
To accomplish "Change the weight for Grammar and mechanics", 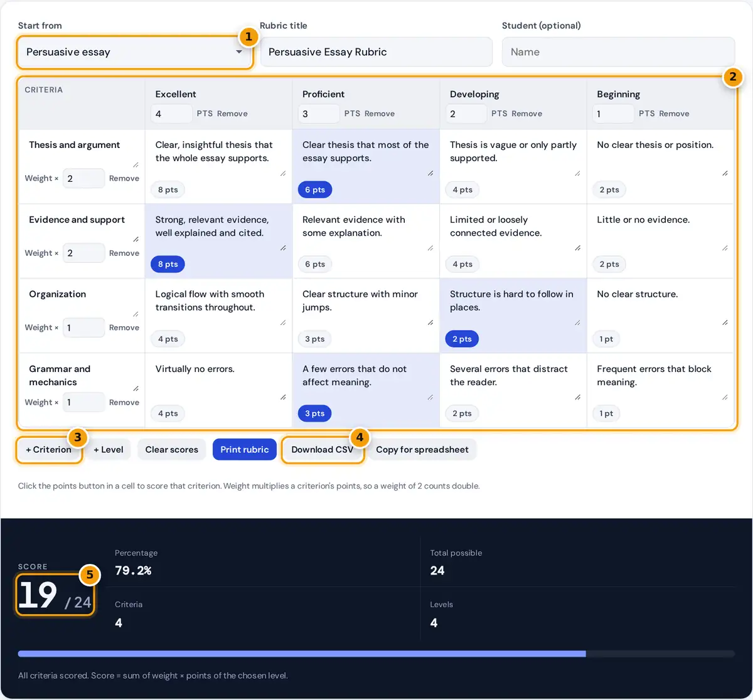I will pos(83,402).
